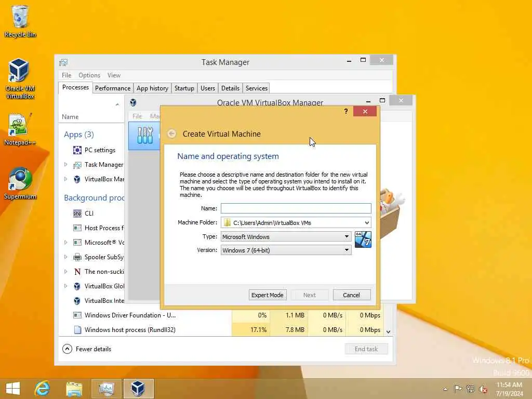This screenshot has width=532, height=399.
Task: Click the End task button
Action: 366,349
